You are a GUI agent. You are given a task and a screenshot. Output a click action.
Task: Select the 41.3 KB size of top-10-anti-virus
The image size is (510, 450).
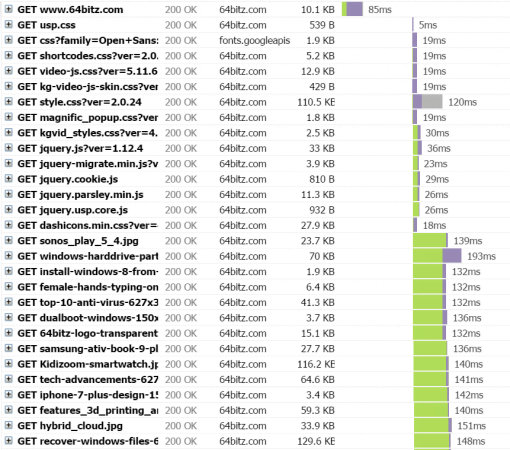tap(317, 302)
